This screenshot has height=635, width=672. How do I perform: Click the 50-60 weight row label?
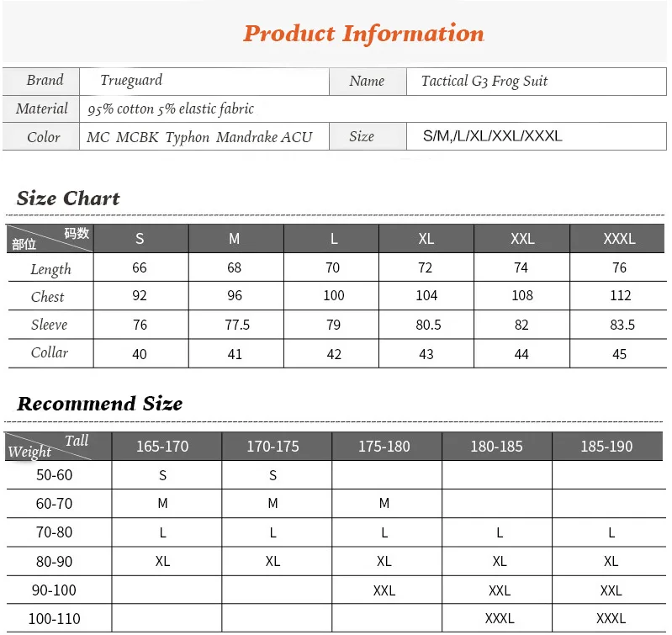tap(54, 474)
